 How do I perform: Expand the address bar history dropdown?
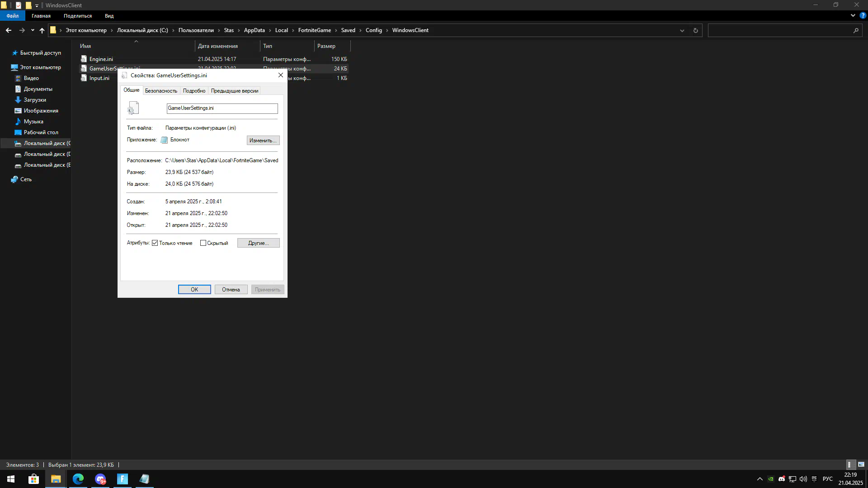(682, 30)
